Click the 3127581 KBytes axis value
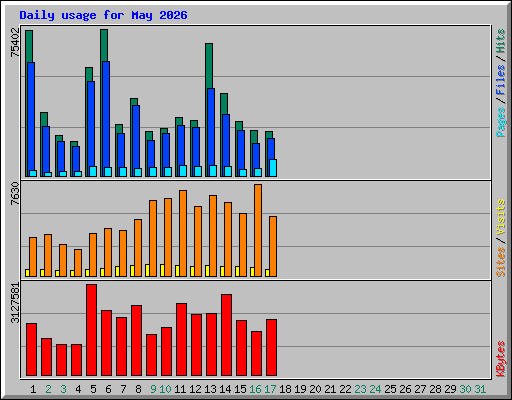 click(15, 303)
